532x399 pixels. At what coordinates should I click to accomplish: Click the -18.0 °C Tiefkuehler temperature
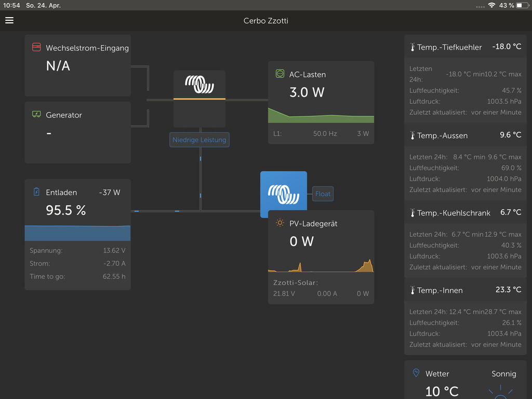[x=507, y=46]
